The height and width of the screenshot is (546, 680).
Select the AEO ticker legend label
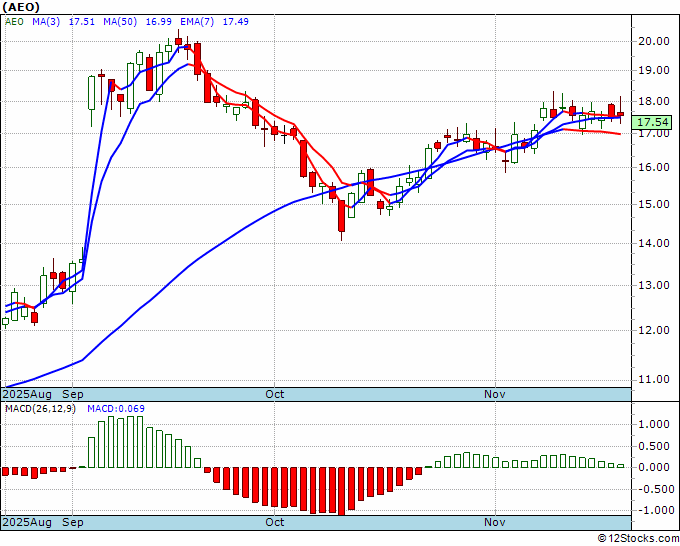[x=14, y=22]
